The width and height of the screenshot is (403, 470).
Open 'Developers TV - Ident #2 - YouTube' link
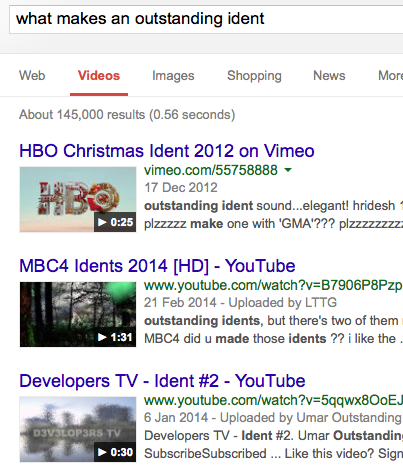[x=162, y=381]
